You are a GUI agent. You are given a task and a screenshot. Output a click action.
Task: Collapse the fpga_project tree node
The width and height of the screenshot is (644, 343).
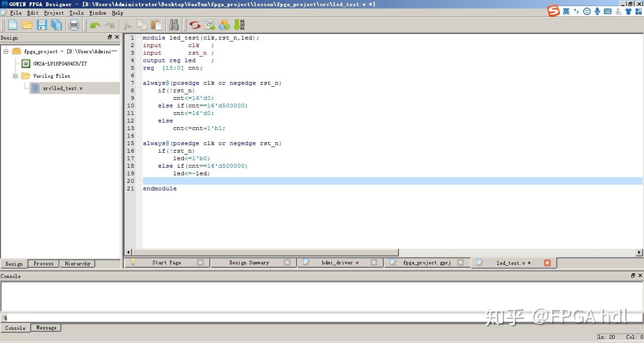(x=6, y=51)
